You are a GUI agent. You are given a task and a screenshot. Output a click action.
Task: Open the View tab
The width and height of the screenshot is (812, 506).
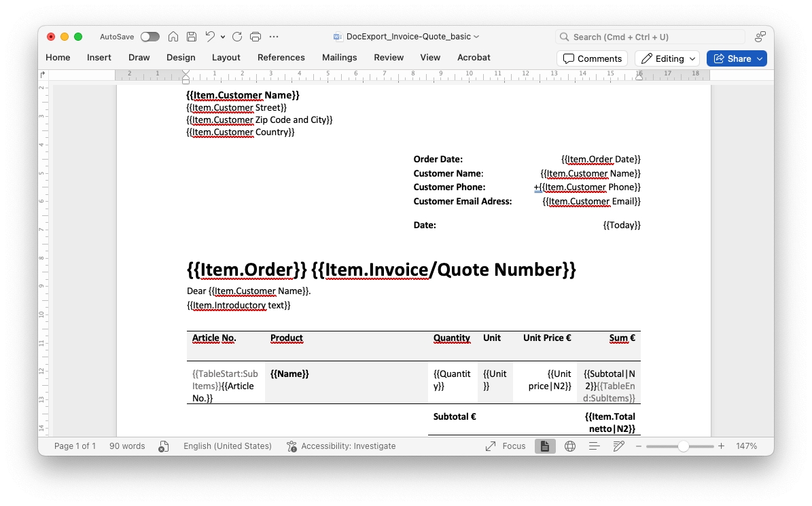click(x=430, y=58)
